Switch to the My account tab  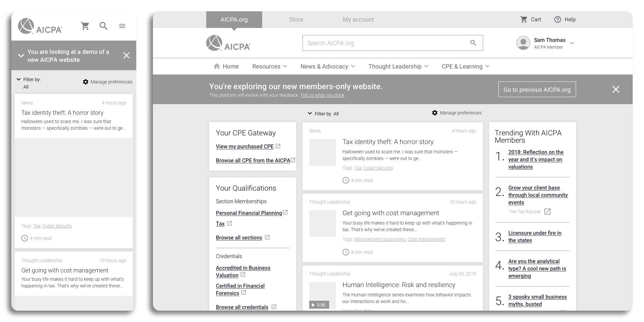coord(358,20)
